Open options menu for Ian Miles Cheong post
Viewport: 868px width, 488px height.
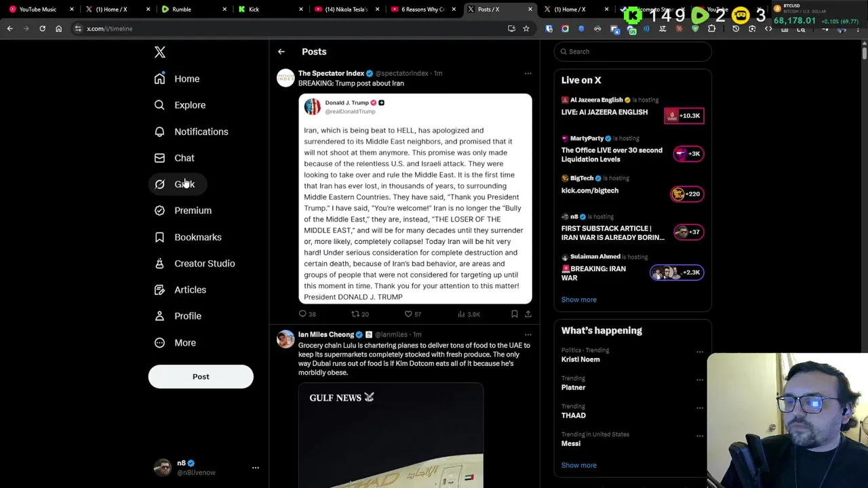(x=528, y=334)
